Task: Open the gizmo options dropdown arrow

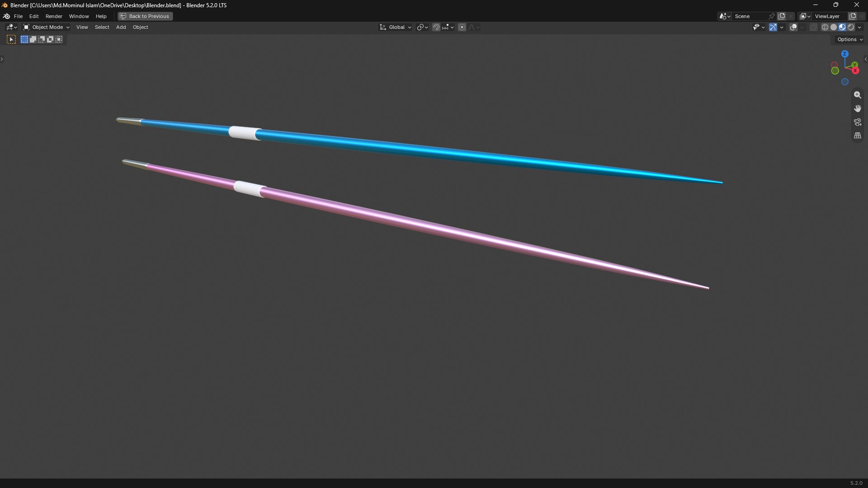Action: coord(782,27)
